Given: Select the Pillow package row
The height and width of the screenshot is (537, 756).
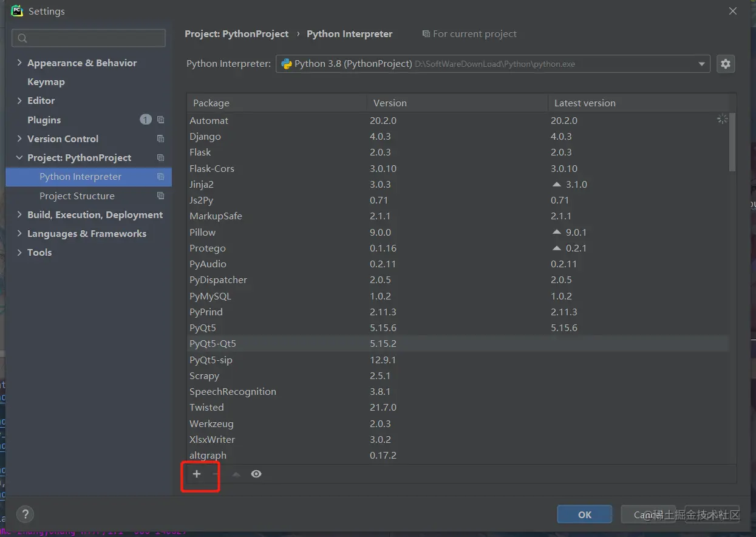Looking at the screenshot, I should pos(458,232).
